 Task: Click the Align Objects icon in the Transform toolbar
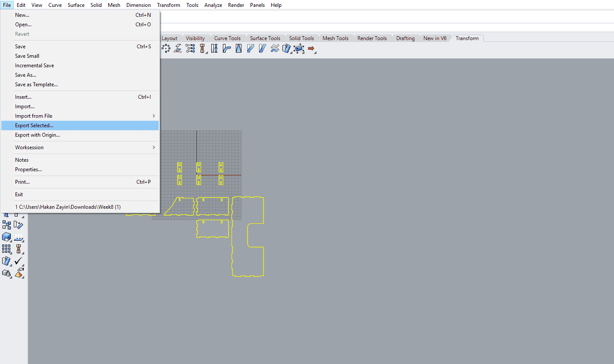202,49
